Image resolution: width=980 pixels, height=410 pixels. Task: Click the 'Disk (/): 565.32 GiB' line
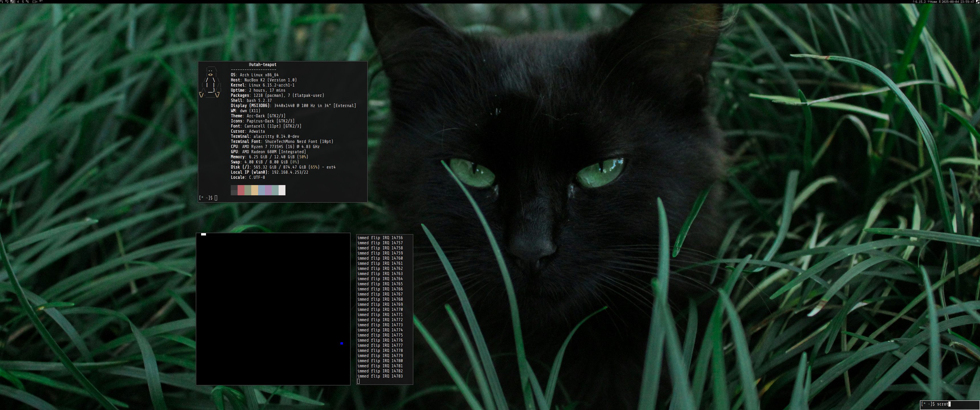[x=283, y=167]
